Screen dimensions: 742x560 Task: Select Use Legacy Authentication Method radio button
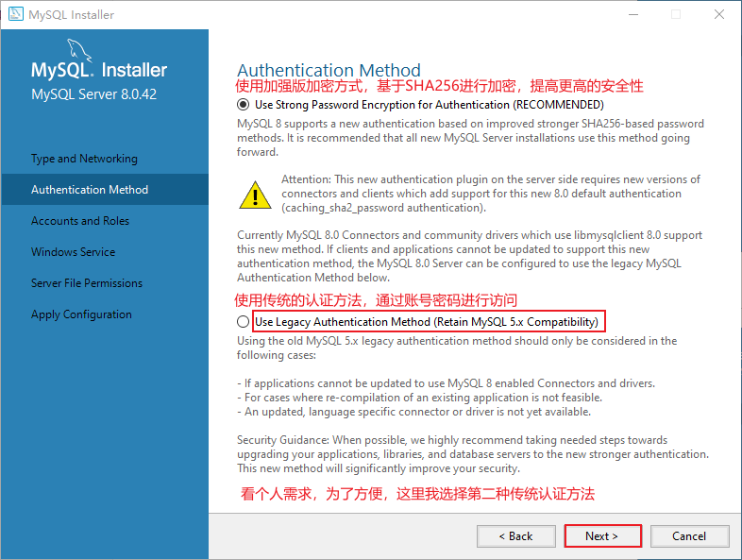244,322
